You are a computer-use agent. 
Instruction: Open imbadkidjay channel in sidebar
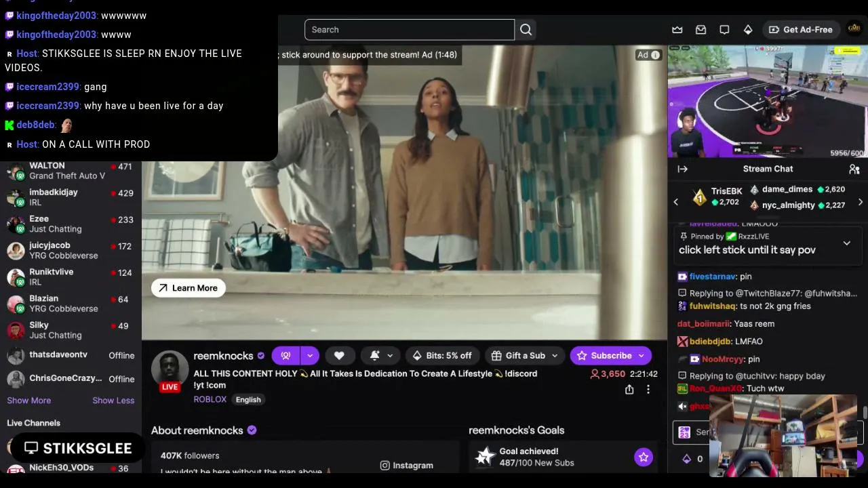coord(71,197)
